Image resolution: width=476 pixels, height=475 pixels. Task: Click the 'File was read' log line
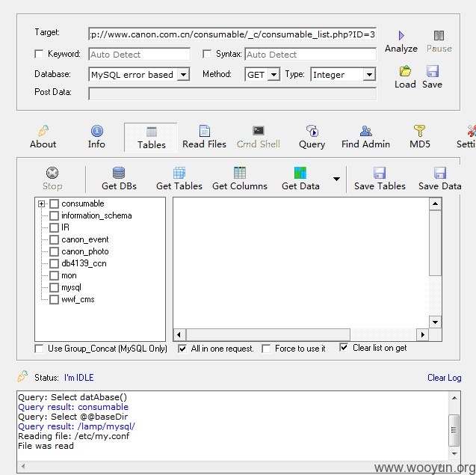[46, 446]
